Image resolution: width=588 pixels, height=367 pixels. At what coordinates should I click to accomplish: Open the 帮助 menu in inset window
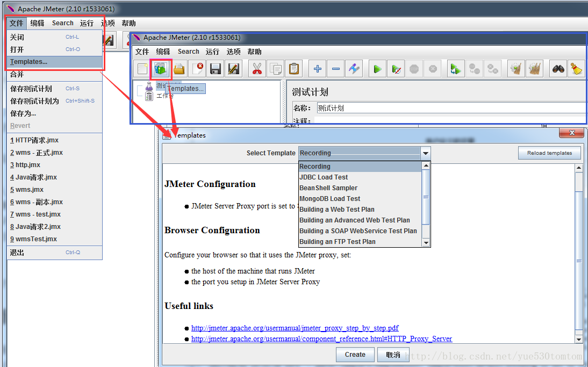[x=254, y=52]
